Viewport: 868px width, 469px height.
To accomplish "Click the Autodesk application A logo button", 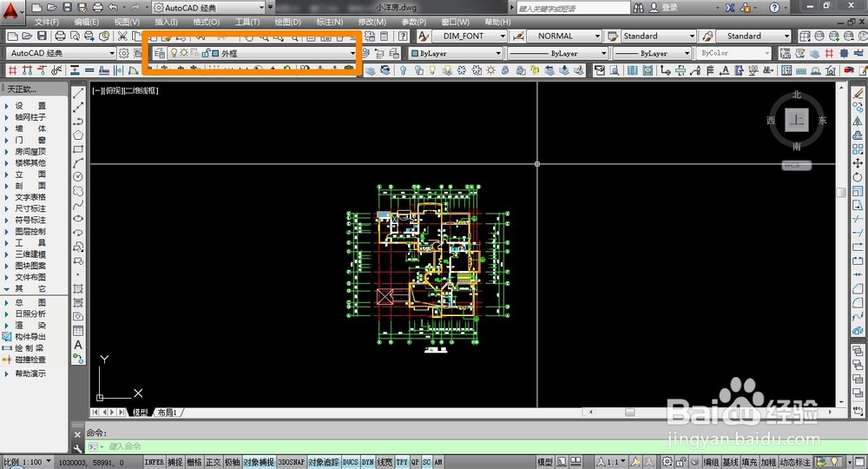I will (x=10, y=10).
